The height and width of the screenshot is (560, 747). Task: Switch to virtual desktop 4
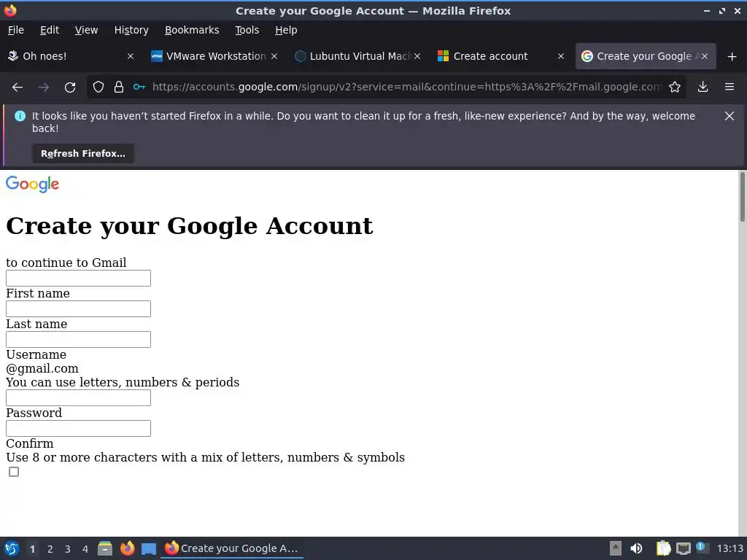tap(85, 549)
